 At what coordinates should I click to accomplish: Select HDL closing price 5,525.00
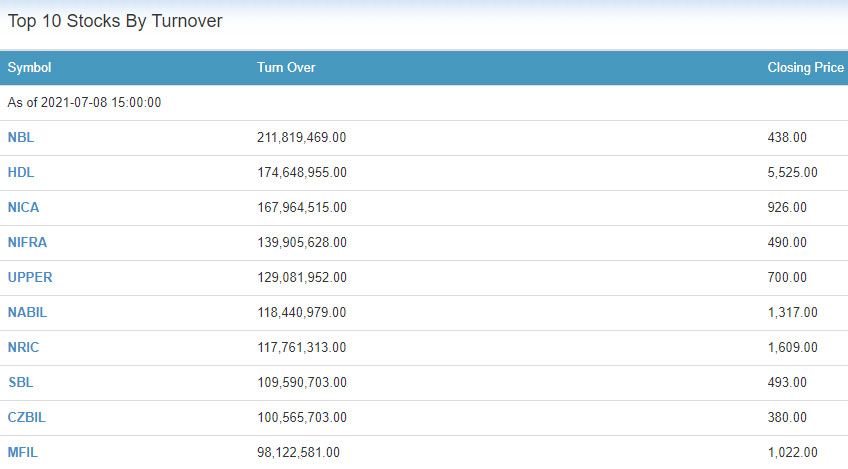792,173
